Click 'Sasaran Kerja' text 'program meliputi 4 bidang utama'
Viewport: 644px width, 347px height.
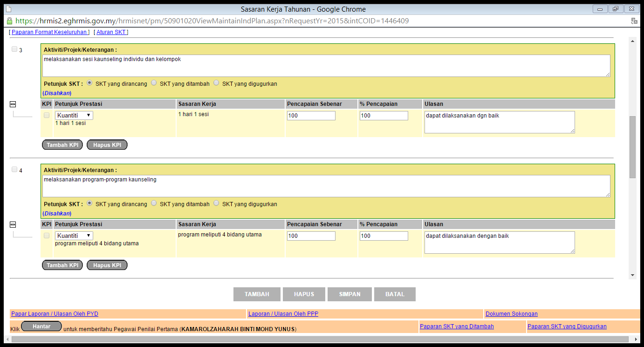pos(220,235)
